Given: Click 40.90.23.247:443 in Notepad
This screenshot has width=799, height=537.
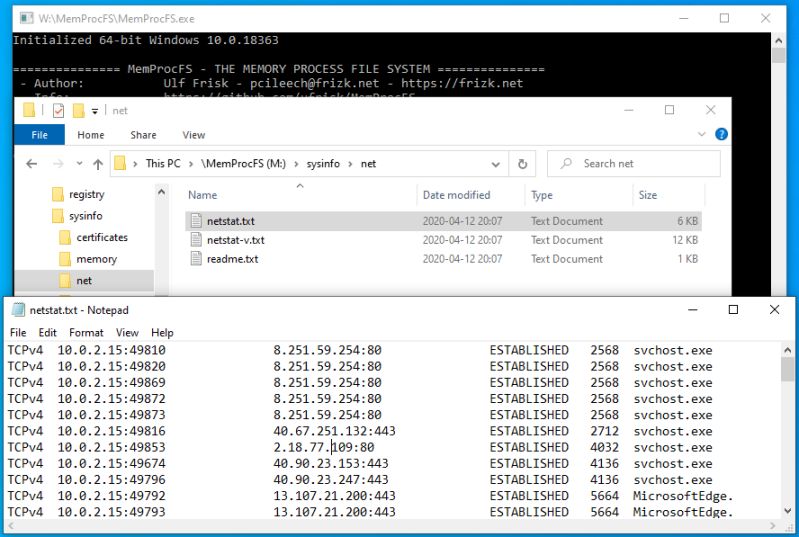Looking at the screenshot, I should click(x=331, y=479).
